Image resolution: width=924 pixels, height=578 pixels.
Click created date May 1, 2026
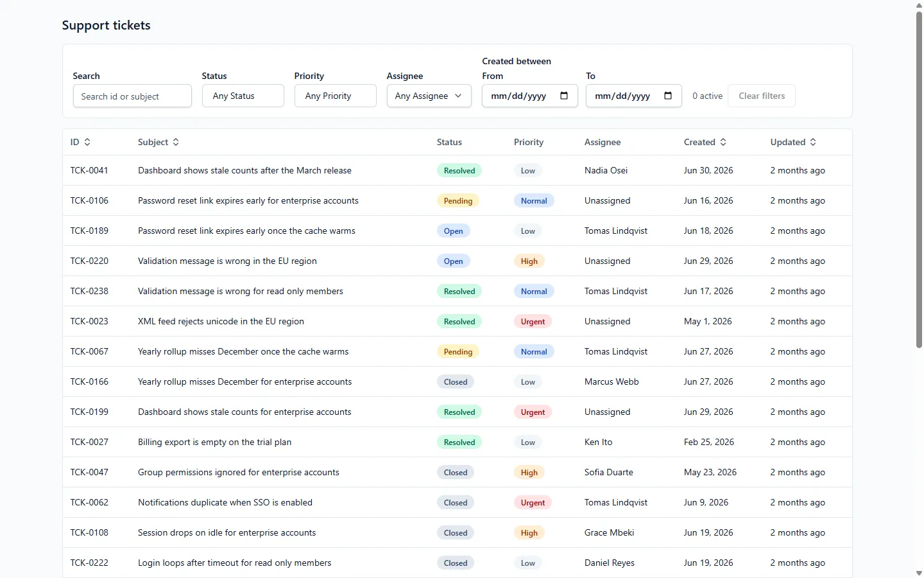pyautogui.click(x=708, y=321)
